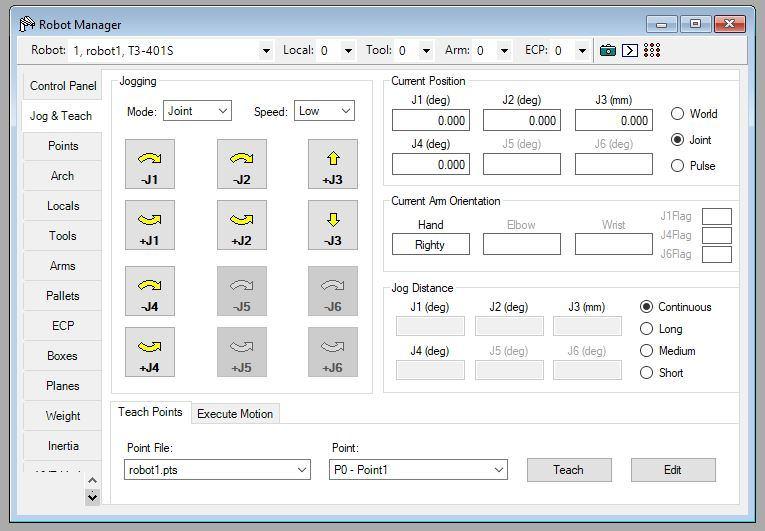Select the Jog & Teach tab
765x531 pixels.
(x=61, y=116)
